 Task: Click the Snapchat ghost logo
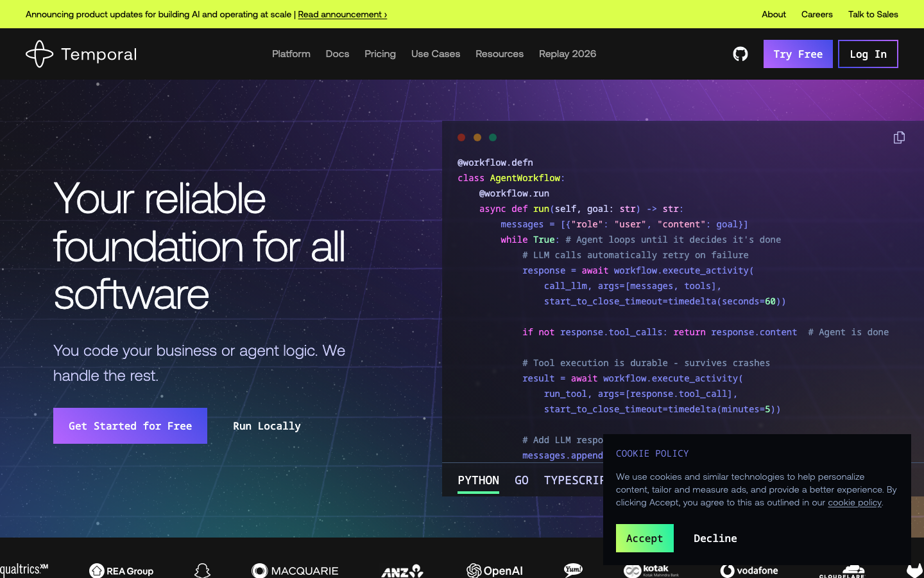[202, 570]
